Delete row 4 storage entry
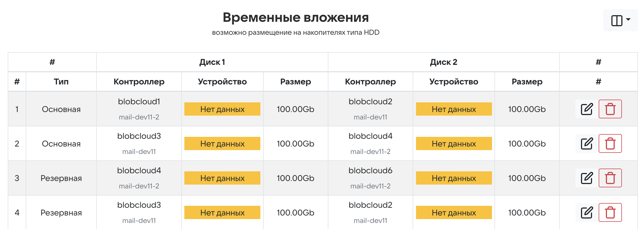 tap(610, 212)
